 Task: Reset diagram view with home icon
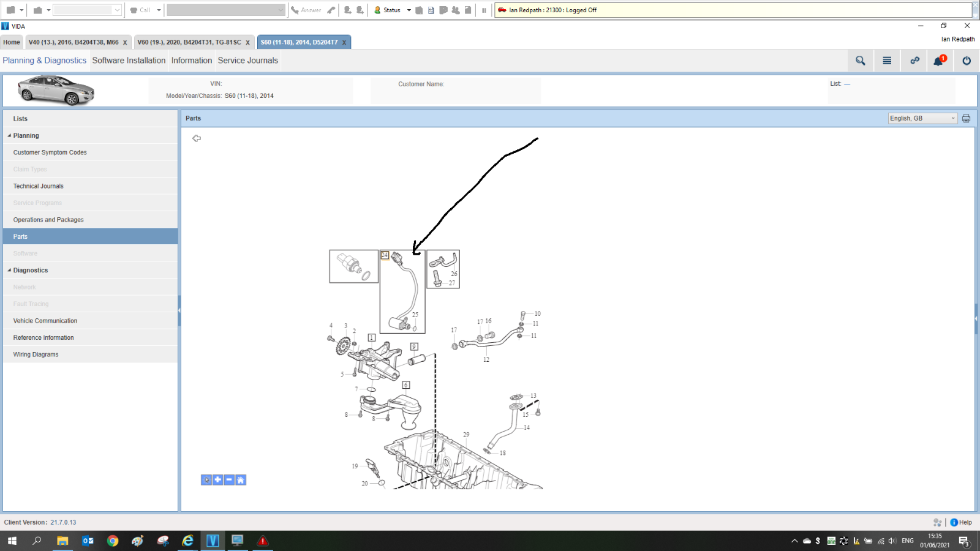241,480
